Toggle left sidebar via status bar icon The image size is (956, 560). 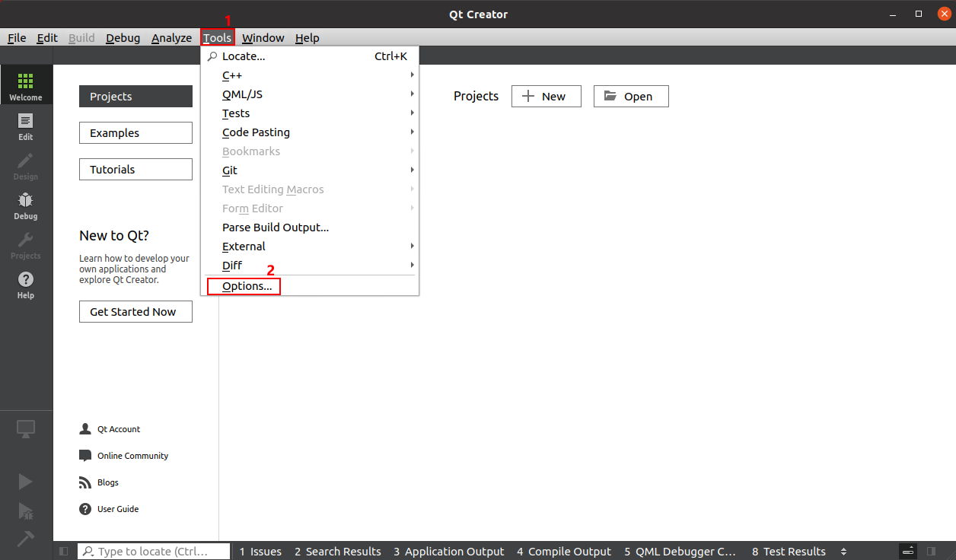[x=64, y=552]
